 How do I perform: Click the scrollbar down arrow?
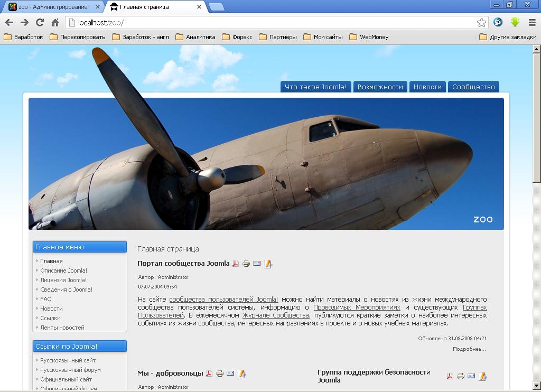coord(537,386)
